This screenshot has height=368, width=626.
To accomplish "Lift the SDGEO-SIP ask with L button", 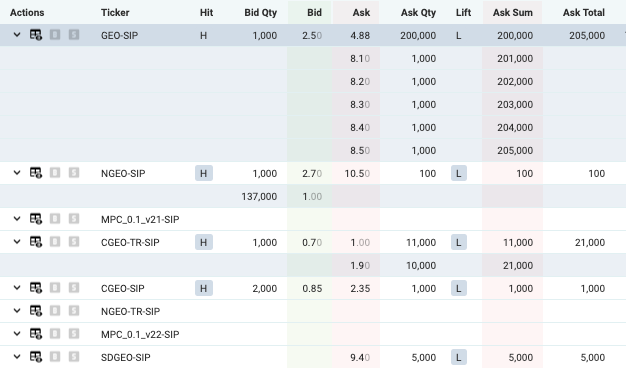I will [x=459, y=357].
